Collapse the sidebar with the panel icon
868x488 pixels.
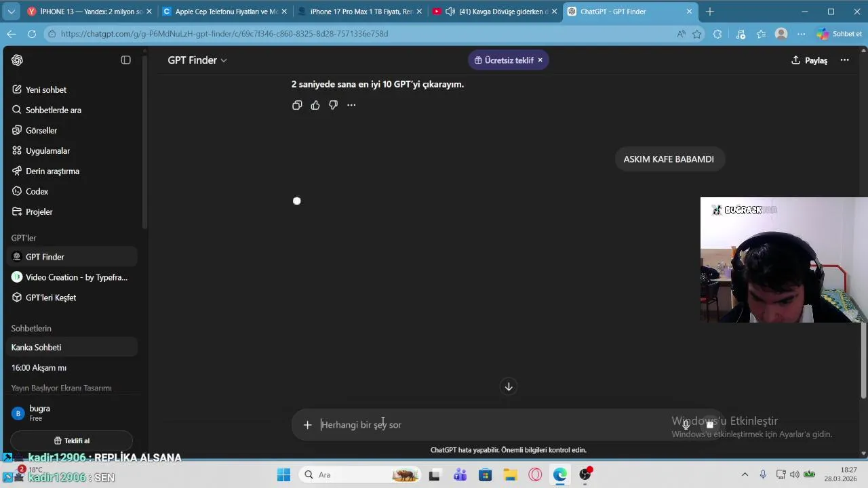coord(125,60)
